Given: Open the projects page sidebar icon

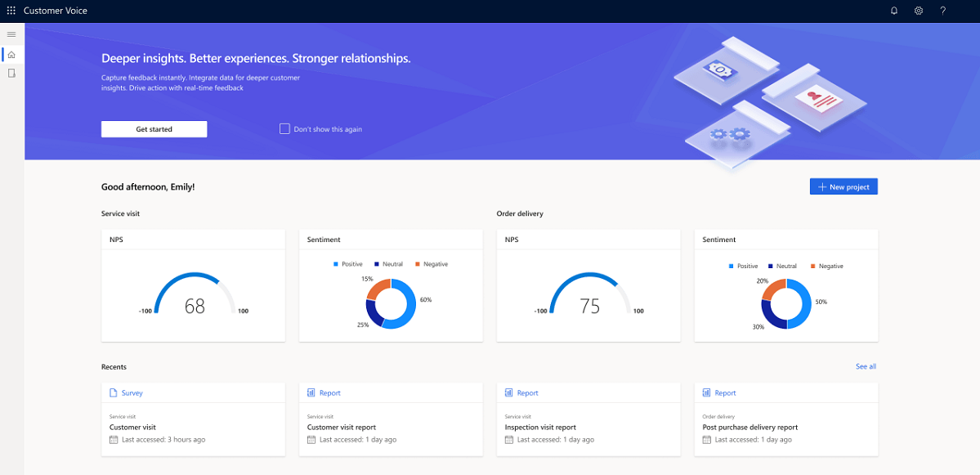Looking at the screenshot, I should point(11,74).
